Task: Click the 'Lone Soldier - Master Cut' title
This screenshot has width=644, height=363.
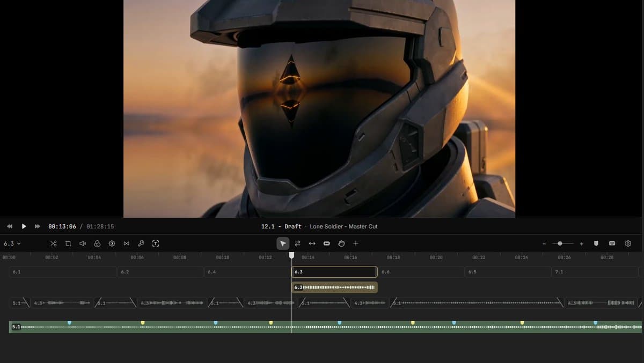Action: (x=343, y=226)
